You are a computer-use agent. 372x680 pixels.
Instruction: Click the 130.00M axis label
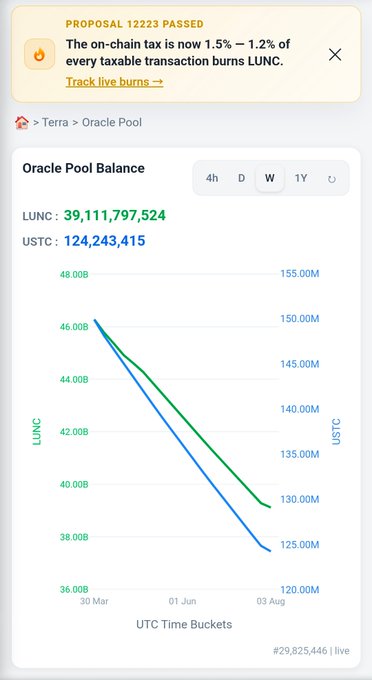click(x=300, y=499)
